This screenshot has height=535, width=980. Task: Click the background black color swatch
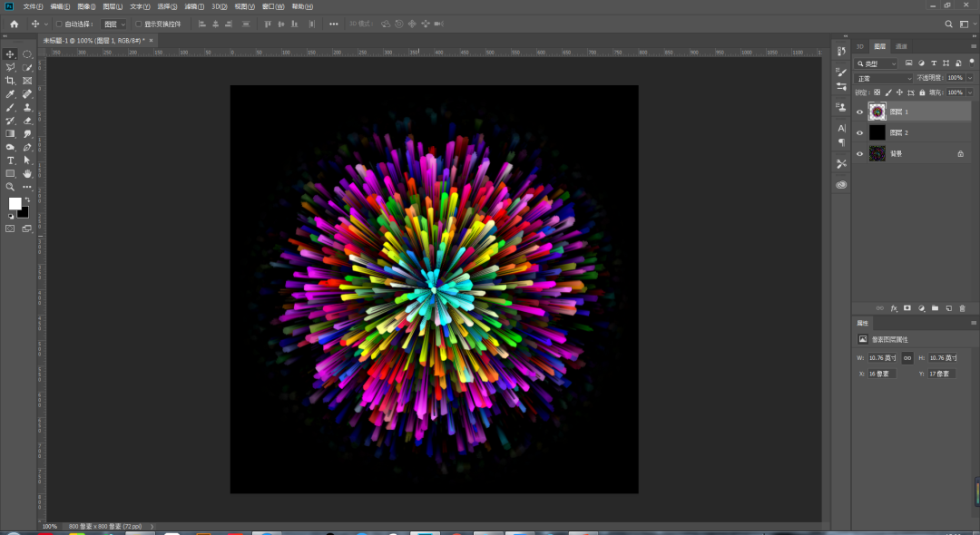24,212
